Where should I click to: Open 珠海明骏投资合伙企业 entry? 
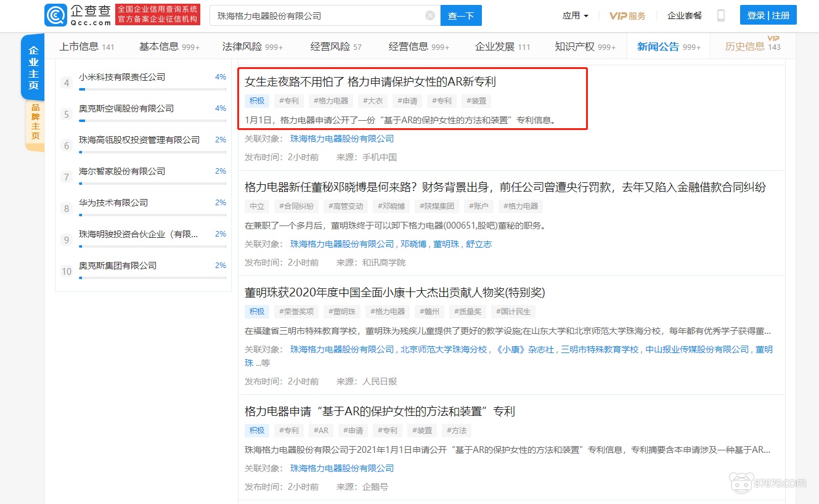click(139, 234)
